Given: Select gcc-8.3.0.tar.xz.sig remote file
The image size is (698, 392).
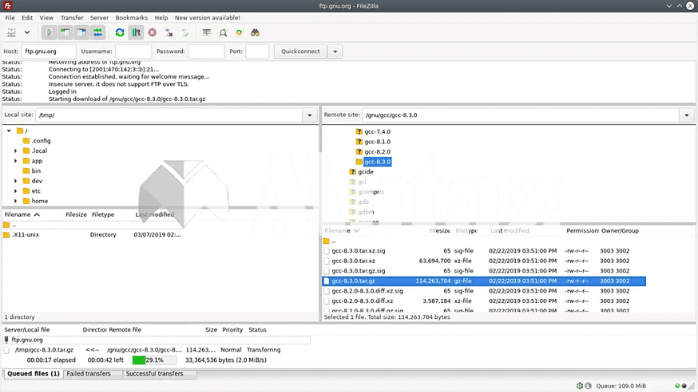Looking at the screenshot, I should (x=483, y=251).
